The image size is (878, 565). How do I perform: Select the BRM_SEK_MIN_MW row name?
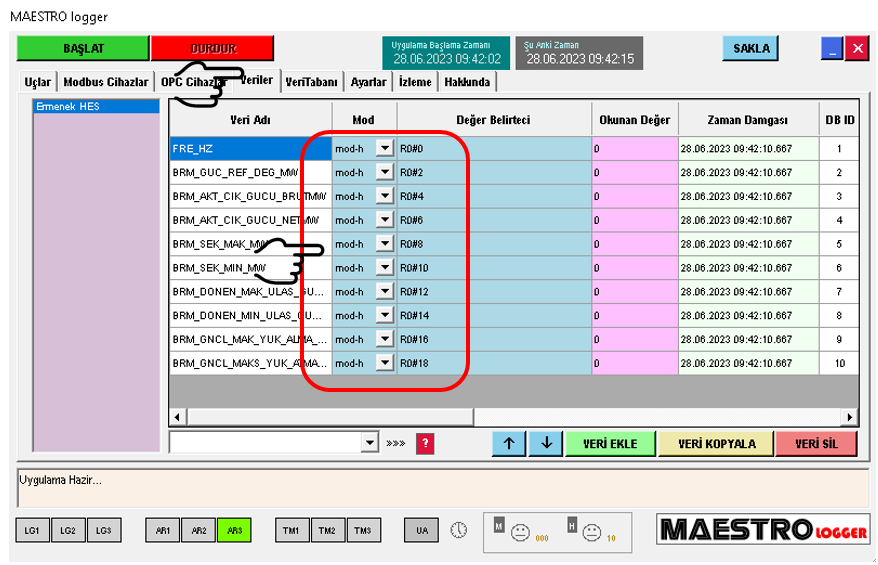[x=251, y=268]
